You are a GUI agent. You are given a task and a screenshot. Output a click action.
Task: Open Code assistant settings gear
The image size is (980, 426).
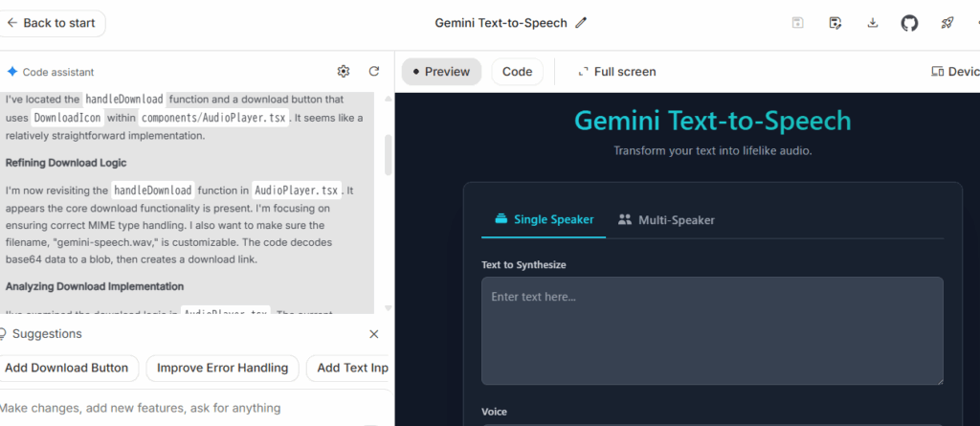coord(344,72)
